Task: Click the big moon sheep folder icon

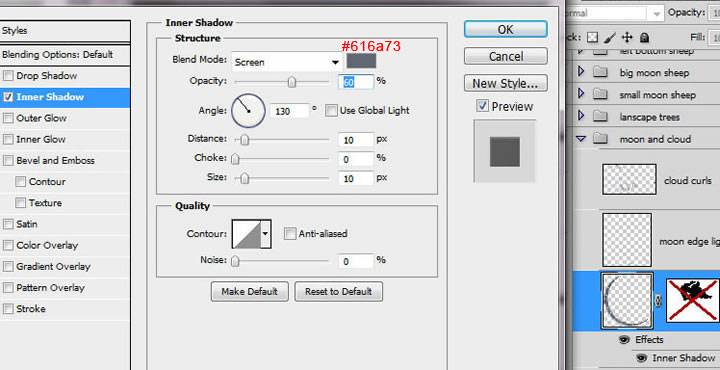Action: [x=600, y=73]
